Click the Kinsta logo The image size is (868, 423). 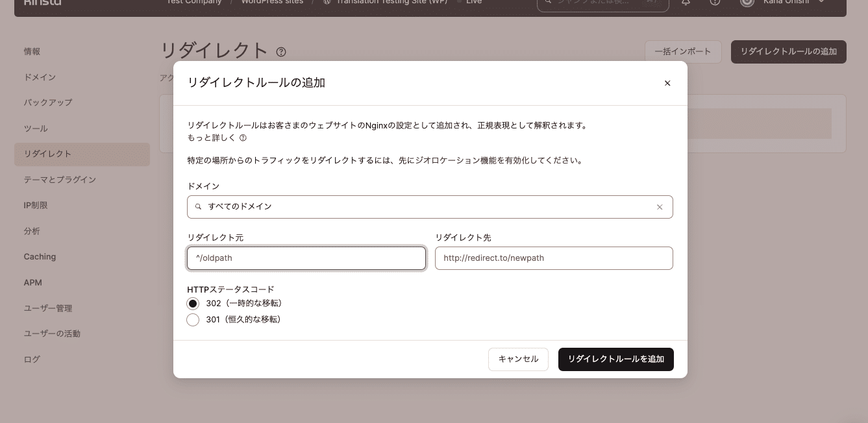[42, 2]
